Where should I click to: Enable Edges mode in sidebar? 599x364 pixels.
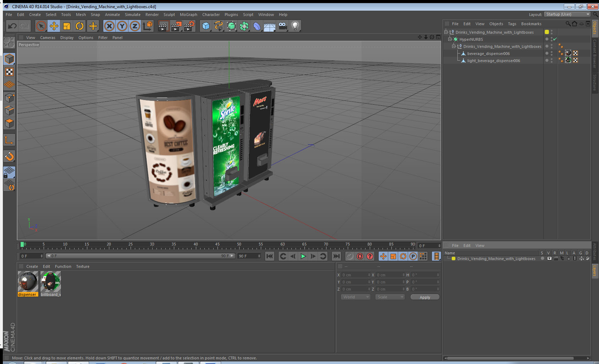click(x=9, y=110)
